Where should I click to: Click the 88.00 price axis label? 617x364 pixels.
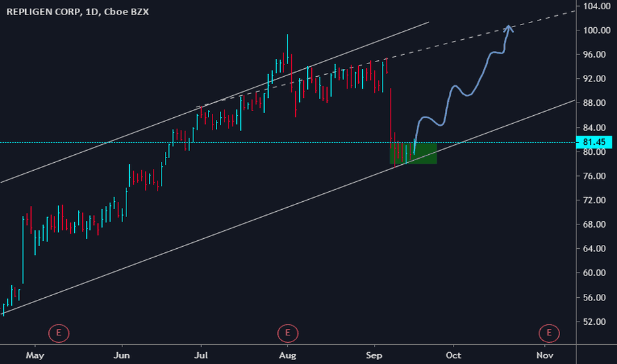[x=594, y=103]
